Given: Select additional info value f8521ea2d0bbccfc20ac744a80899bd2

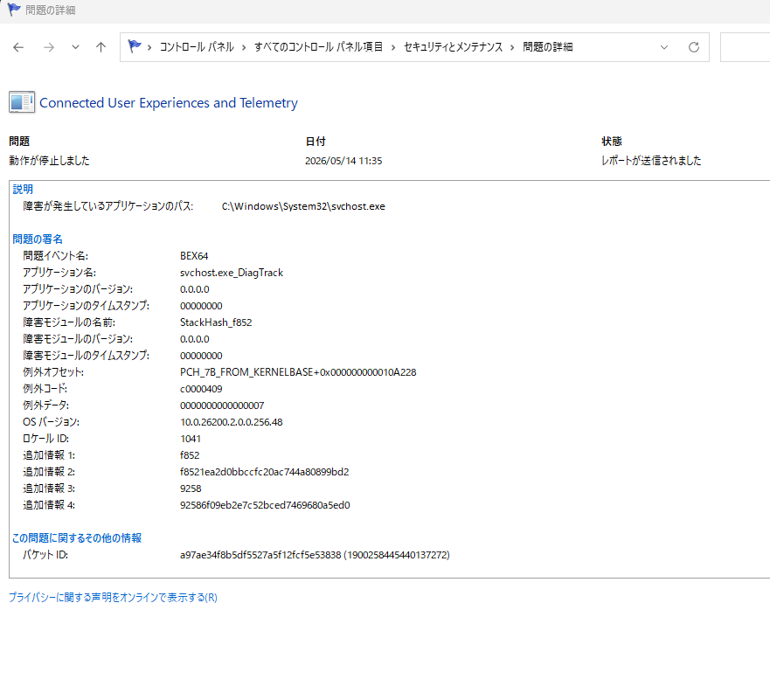Looking at the screenshot, I should pyautogui.click(x=264, y=472).
